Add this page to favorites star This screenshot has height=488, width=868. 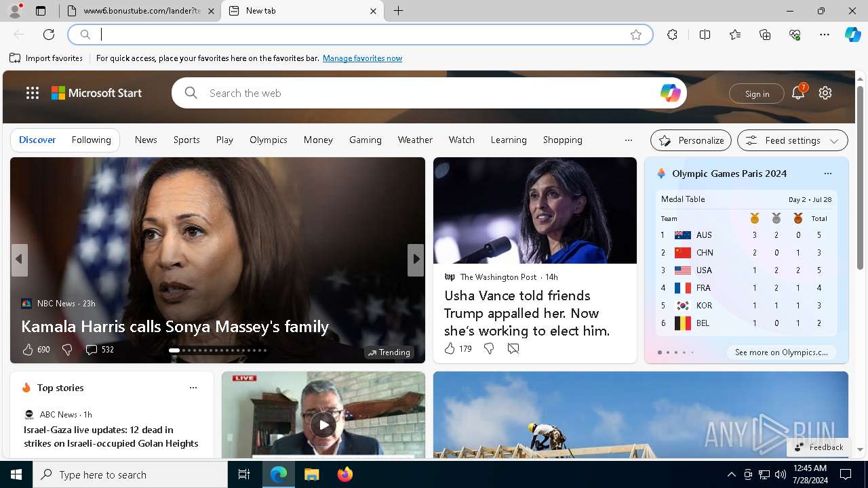[x=636, y=35]
